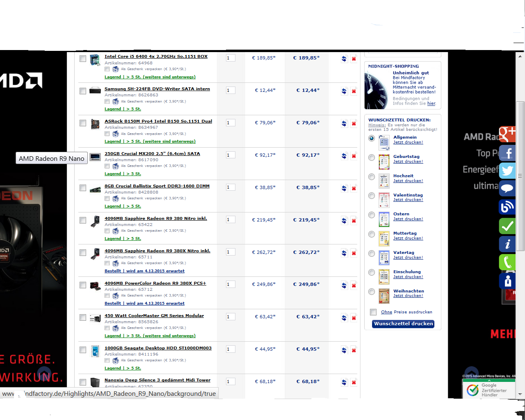Remove 1000GB Seagate Desktop HDD with red X
The height and width of the screenshot is (420, 525).
coord(354,350)
